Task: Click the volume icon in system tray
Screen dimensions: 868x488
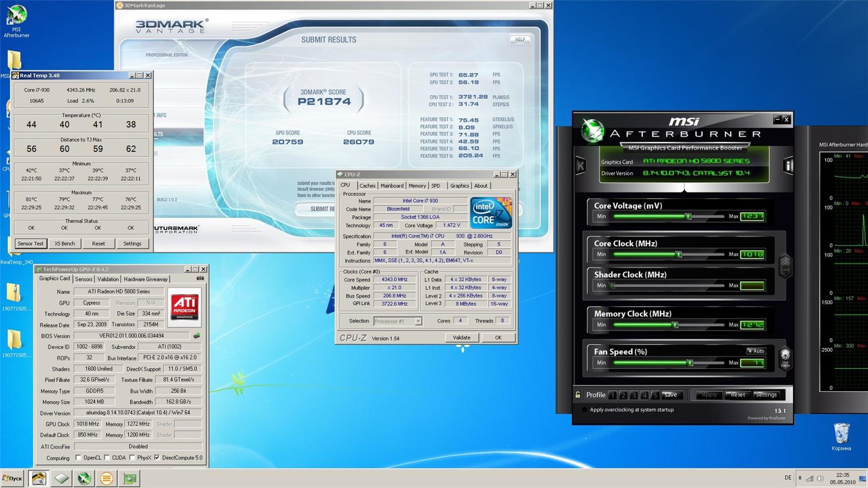Action: [x=820, y=479]
